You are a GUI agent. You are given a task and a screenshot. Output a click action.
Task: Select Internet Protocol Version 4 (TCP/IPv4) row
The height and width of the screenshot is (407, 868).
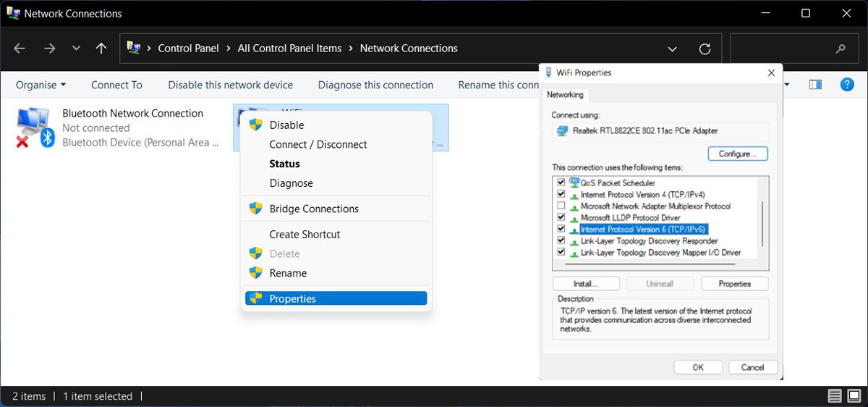642,195
